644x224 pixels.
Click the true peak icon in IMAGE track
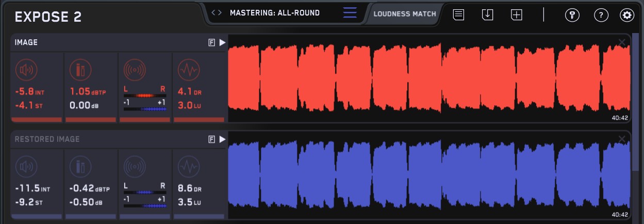tap(80, 70)
